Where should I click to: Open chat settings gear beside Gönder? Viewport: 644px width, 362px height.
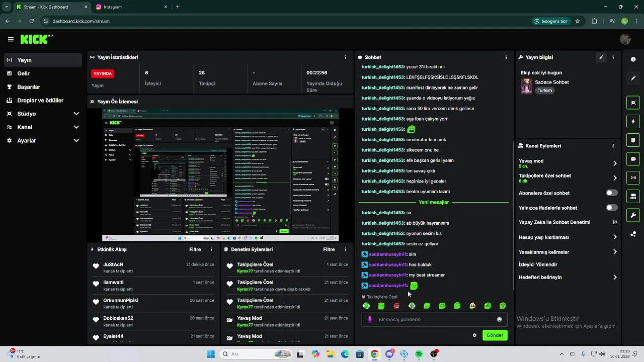pos(474,335)
